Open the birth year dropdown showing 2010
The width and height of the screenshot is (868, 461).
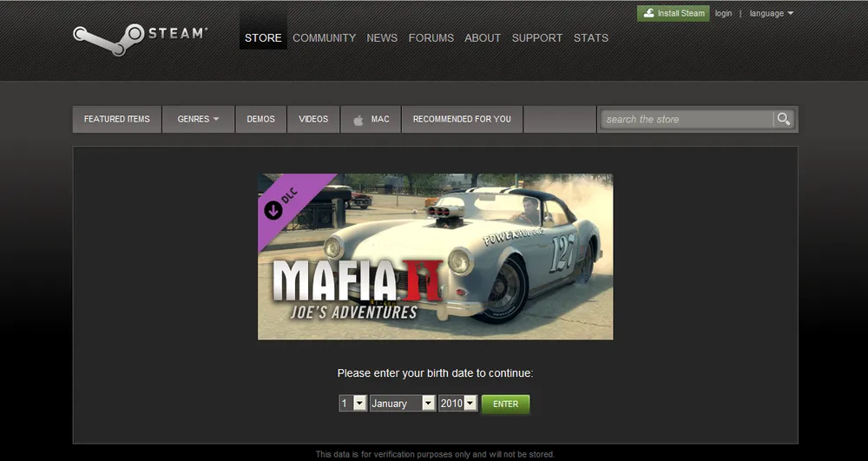457,403
